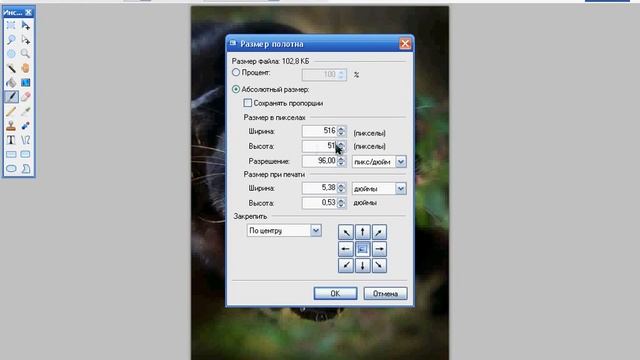The image size is (640, 360).
Task: Enable the Сохранять пропорции checkbox
Action: (x=247, y=103)
